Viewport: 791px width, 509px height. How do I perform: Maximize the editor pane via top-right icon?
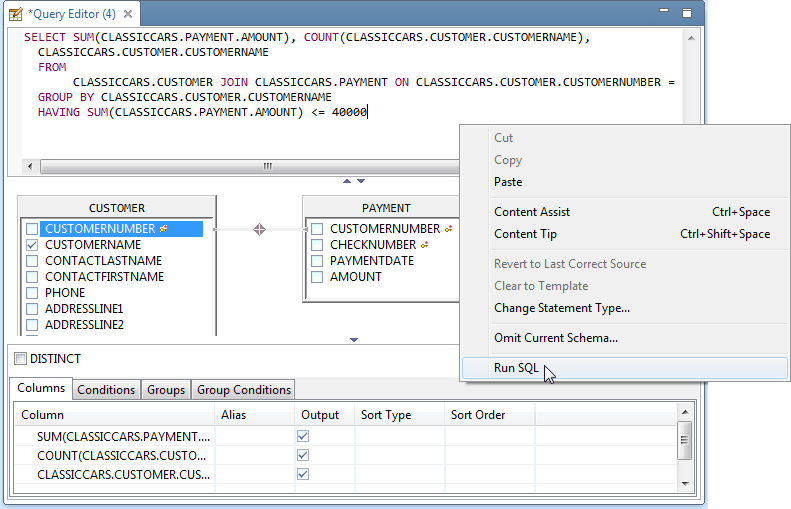pos(686,13)
